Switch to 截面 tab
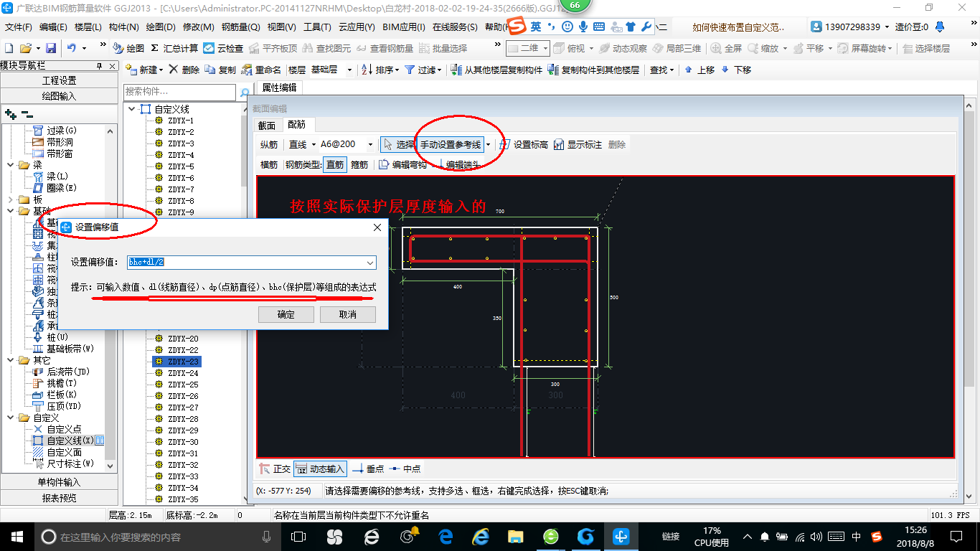Viewport: 980px width, 551px height. (267, 125)
